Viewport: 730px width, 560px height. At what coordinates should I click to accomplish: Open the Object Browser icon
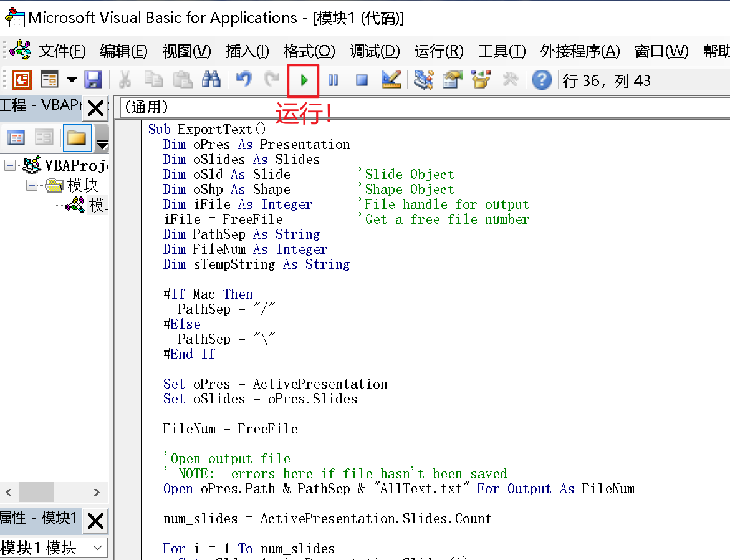(x=481, y=80)
